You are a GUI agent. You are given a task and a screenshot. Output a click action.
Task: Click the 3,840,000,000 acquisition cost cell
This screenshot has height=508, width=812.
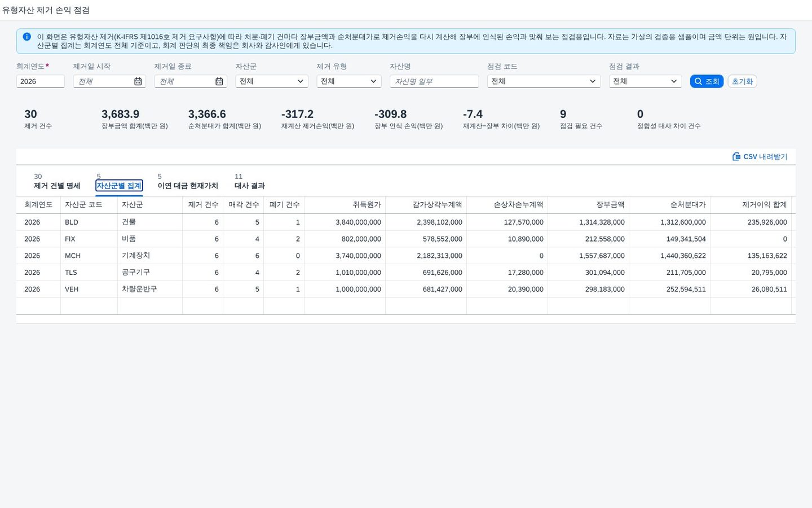click(x=345, y=222)
